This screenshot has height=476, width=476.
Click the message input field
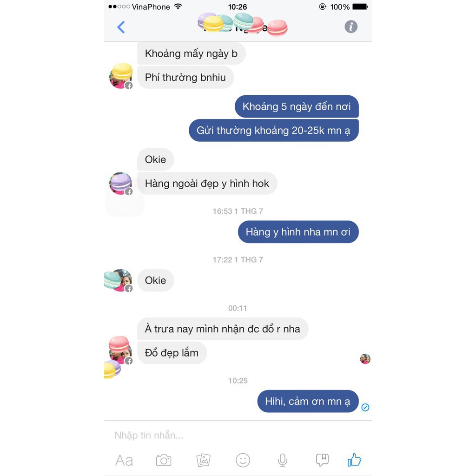point(238,435)
